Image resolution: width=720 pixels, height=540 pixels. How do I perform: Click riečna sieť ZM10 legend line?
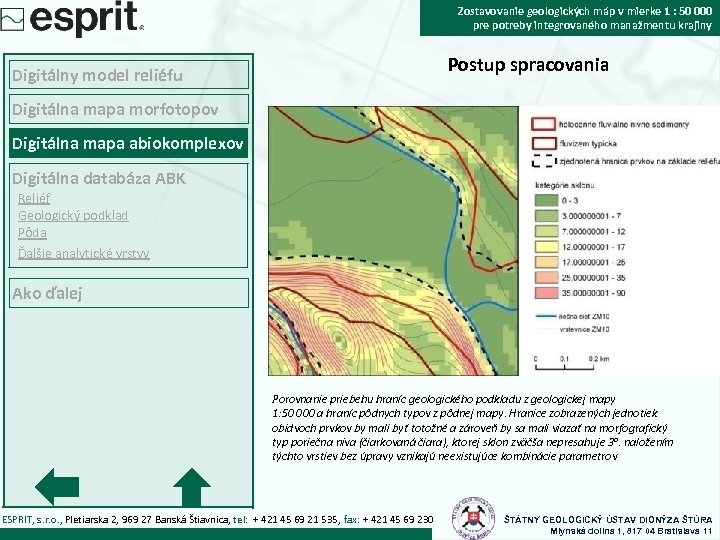click(546, 316)
